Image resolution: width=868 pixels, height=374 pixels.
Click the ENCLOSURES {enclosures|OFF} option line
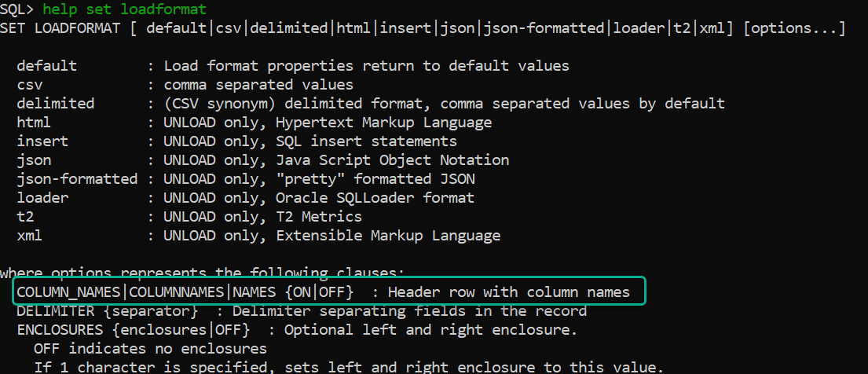[297, 330]
